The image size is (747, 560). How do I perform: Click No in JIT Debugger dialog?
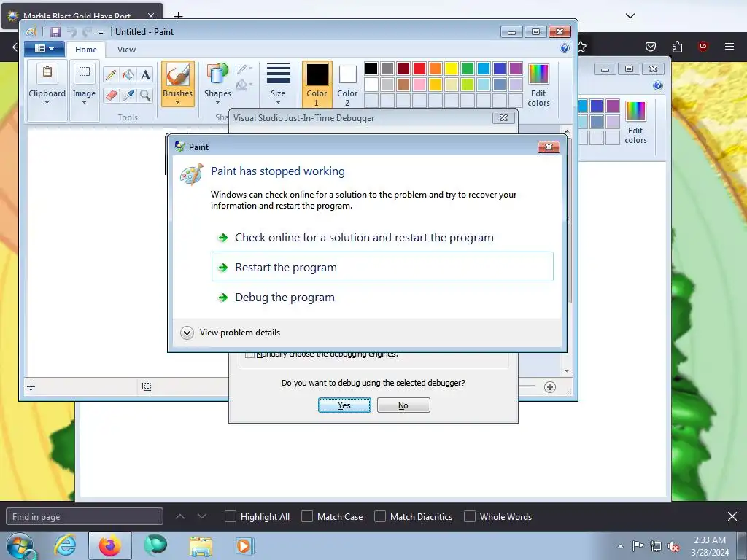403,405
